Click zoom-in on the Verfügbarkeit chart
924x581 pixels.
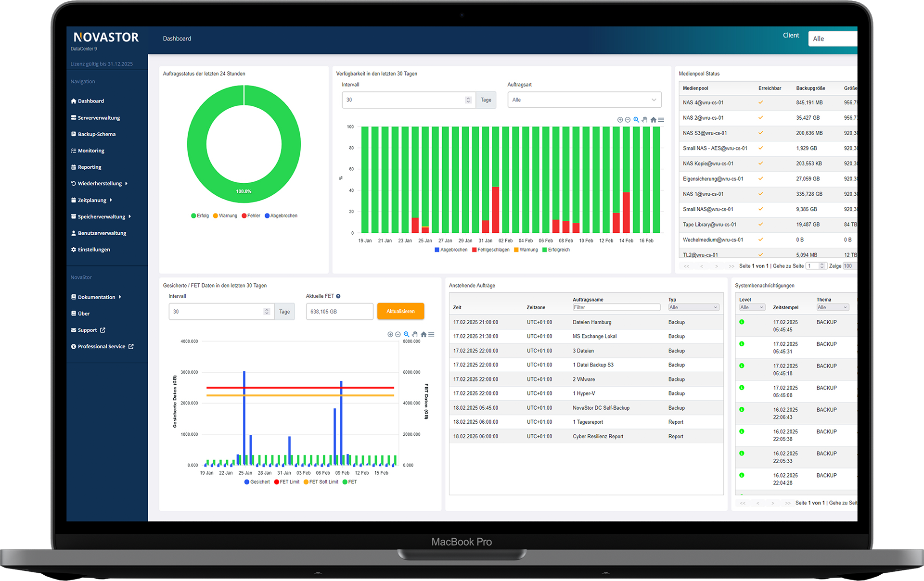620,119
